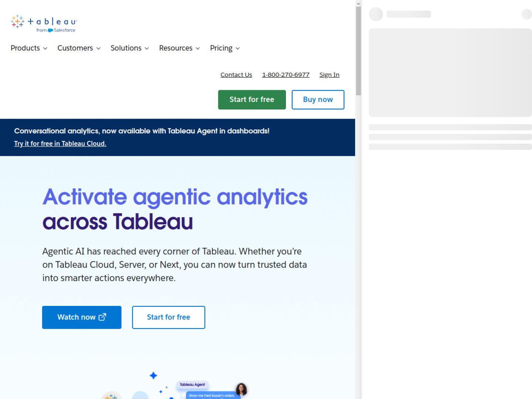This screenshot has height=399, width=532.
Task: Expand the chevron next to Resources
Action: 198,48
